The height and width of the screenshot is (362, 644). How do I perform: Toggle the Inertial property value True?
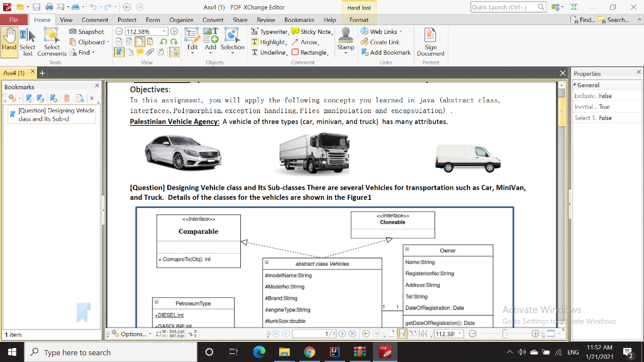pyautogui.click(x=604, y=107)
